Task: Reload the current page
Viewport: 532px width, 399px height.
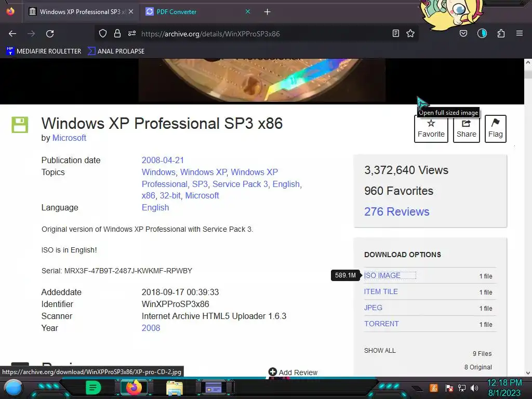Action: [x=50, y=34]
